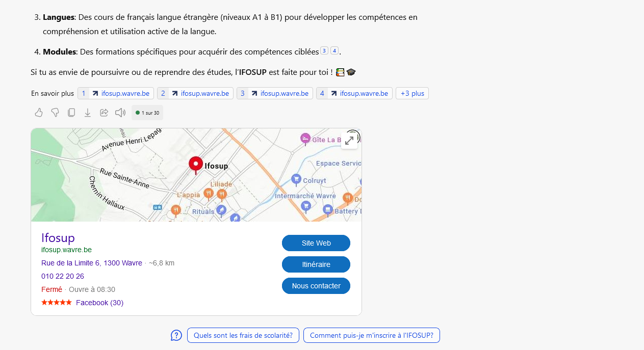Select 'Quels sont les frais de scolarité?' suggestion

coord(243,335)
